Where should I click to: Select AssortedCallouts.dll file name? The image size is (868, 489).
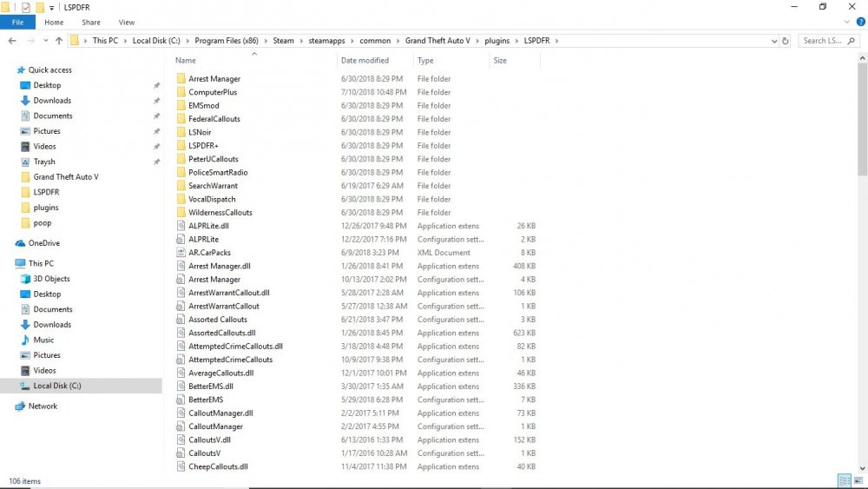point(222,333)
